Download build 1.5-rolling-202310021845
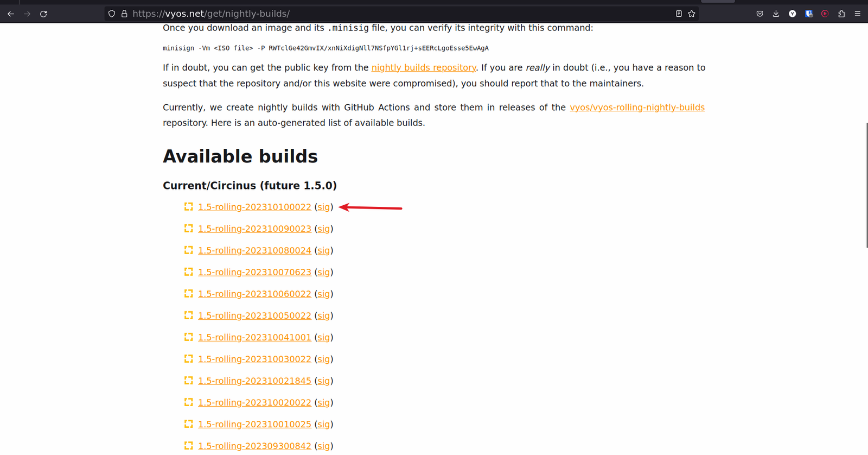Viewport: 868px width, 455px height. click(254, 381)
